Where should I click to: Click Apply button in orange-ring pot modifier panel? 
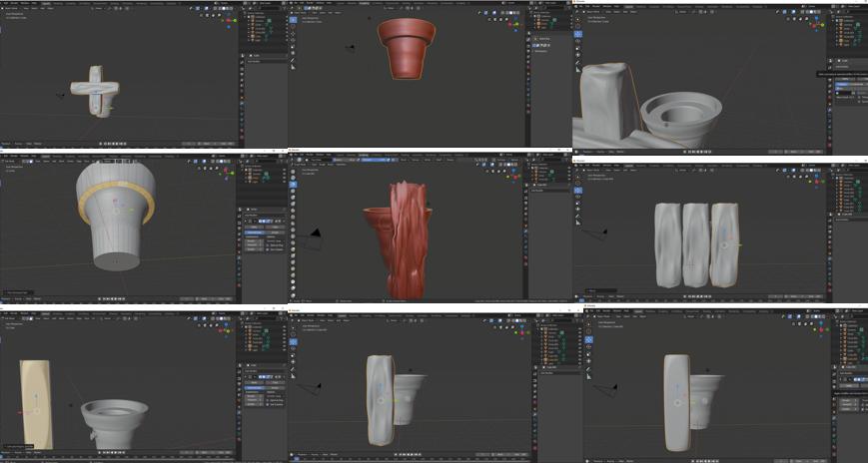[x=254, y=227]
